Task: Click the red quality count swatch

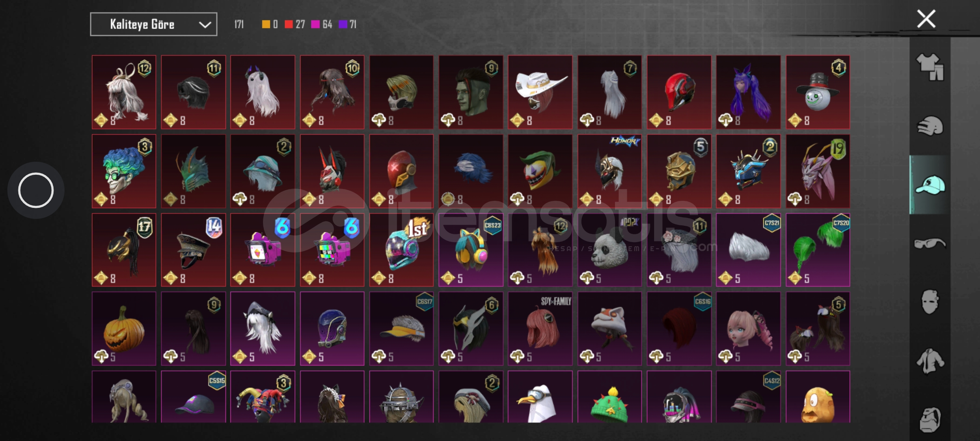Action: click(x=289, y=24)
